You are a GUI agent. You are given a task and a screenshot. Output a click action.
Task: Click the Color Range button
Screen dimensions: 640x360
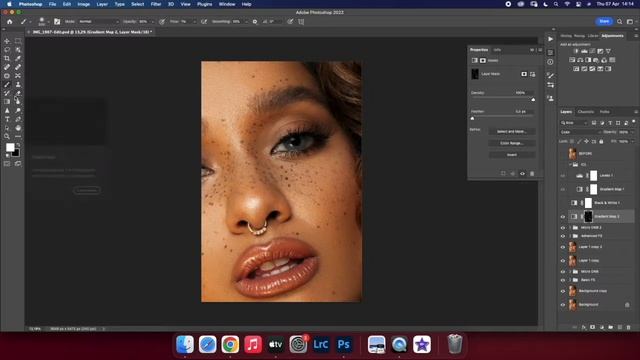tap(512, 143)
